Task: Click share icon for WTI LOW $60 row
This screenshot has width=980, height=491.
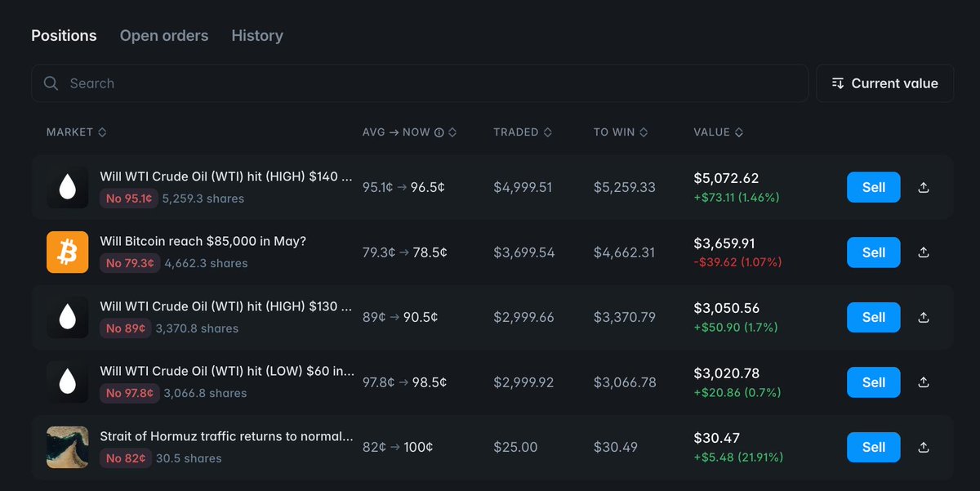Action: tap(924, 382)
